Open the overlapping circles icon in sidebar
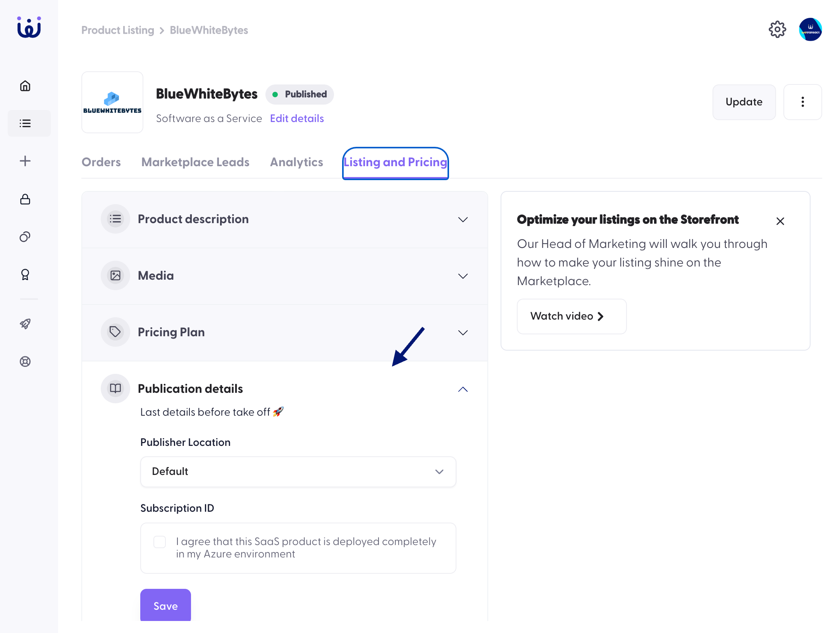This screenshot has height=633, width=840. 25,237
